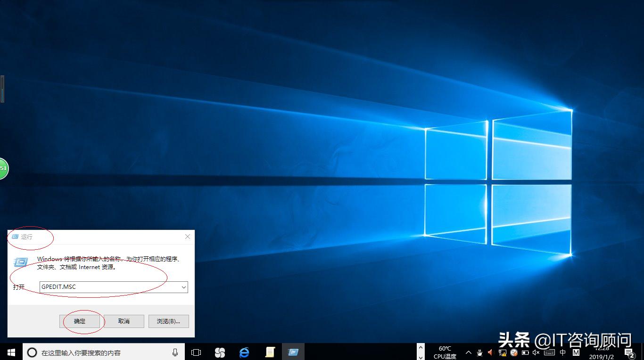Click Task View on the taskbar

tap(196, 352)
